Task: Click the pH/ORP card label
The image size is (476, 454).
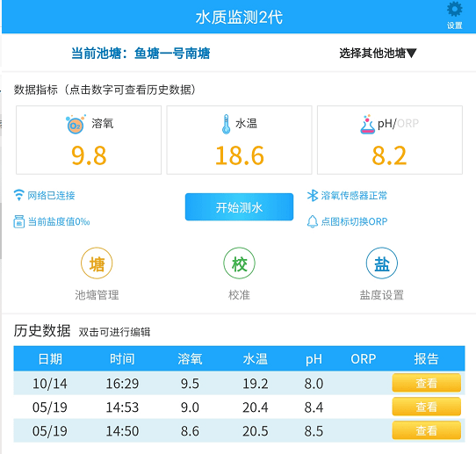Action: pyautogui.click(x=398, y=124)
